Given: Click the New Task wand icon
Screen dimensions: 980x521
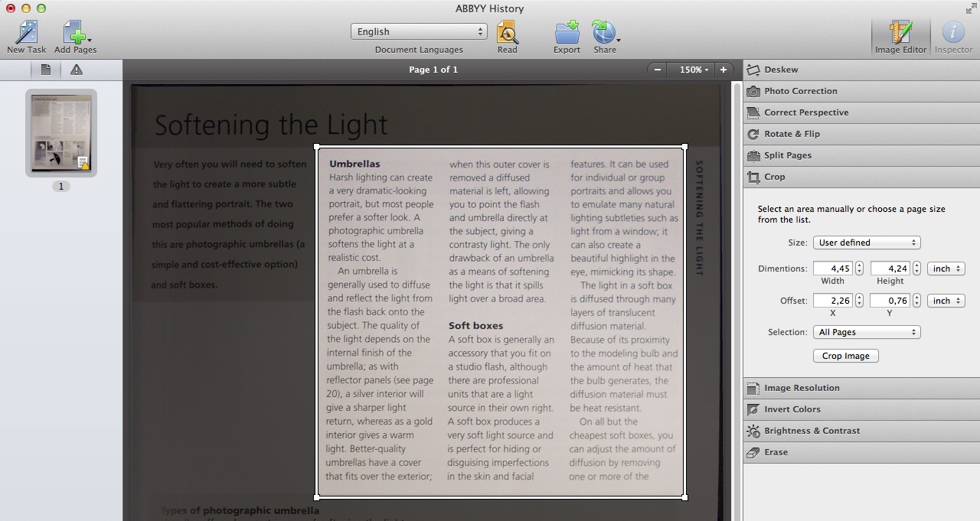Looking at the screenshot, I should [x=26, y=32].
